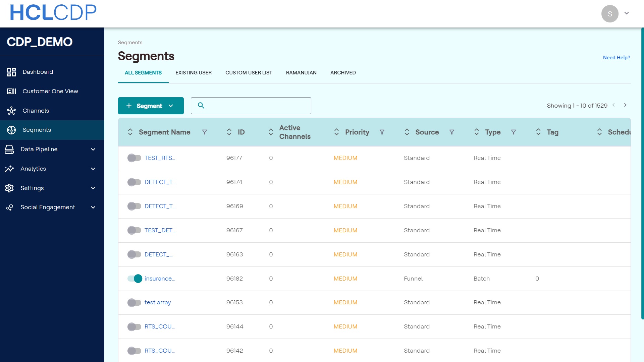Viewport: 644px width, 362px height.
Task: Sort by the ID column arrows
Action: tap(229, 132)
